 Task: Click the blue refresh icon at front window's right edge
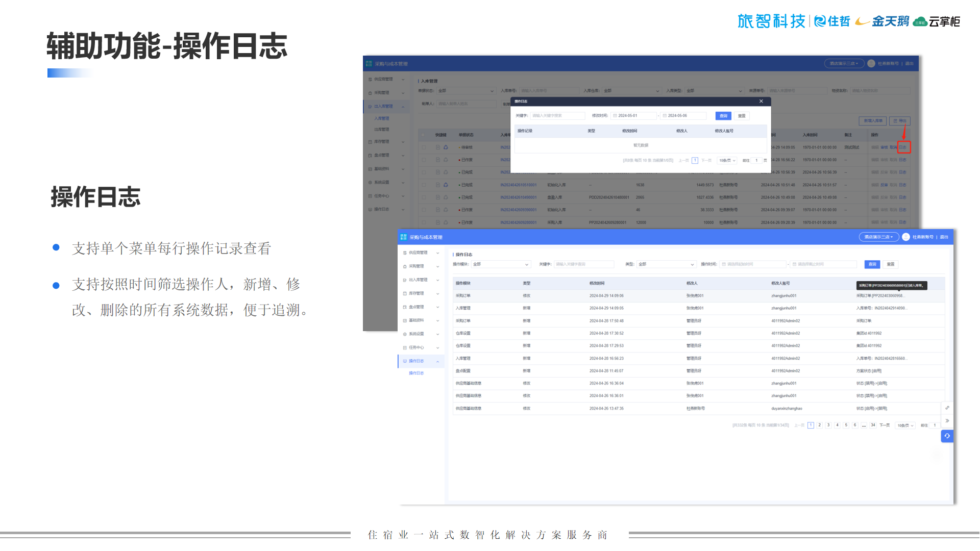[x=947, y=436]
